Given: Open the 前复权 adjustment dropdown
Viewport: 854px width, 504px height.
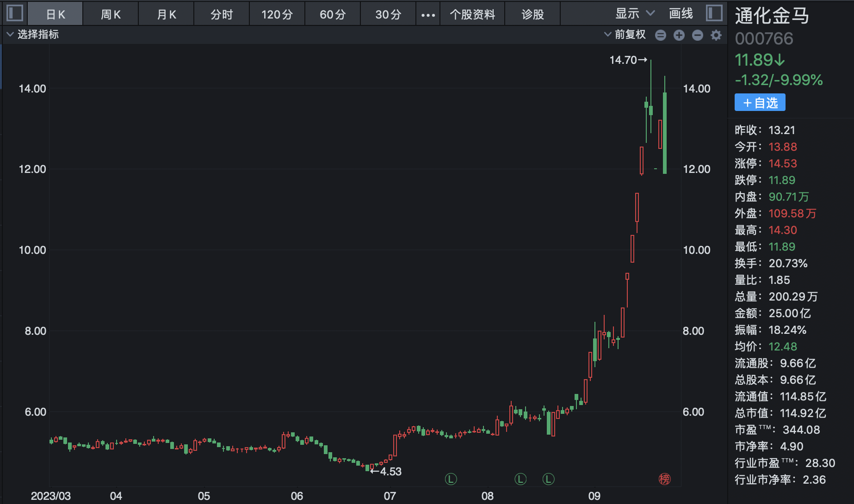Looking at the screenshot, I should click(625, 35).
